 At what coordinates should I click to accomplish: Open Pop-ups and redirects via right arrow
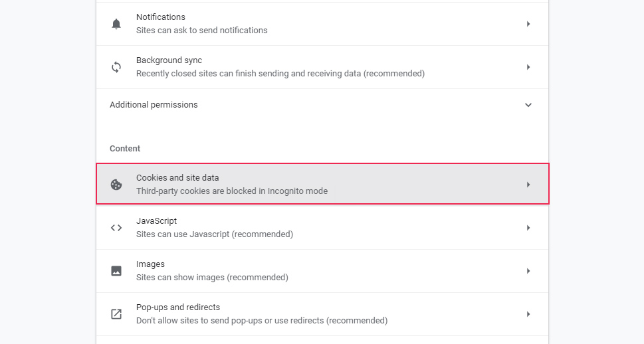[528, 314]
